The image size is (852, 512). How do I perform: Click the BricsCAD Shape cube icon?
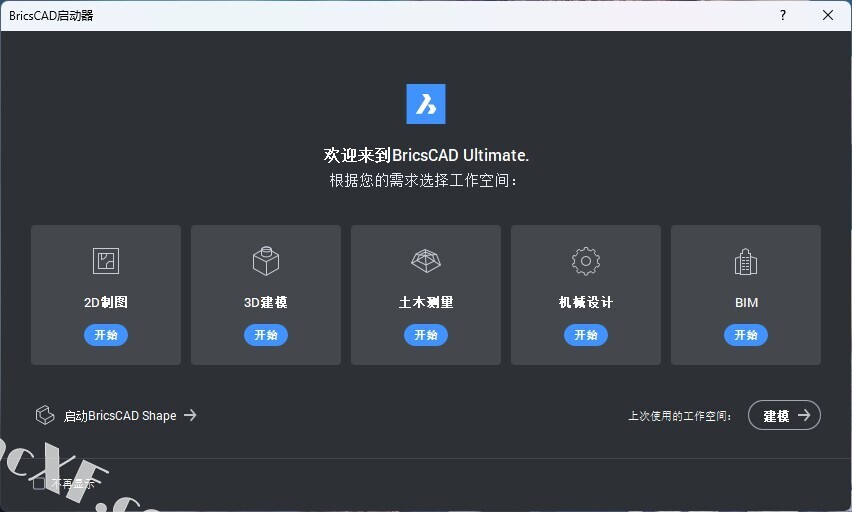click(45, 415)
